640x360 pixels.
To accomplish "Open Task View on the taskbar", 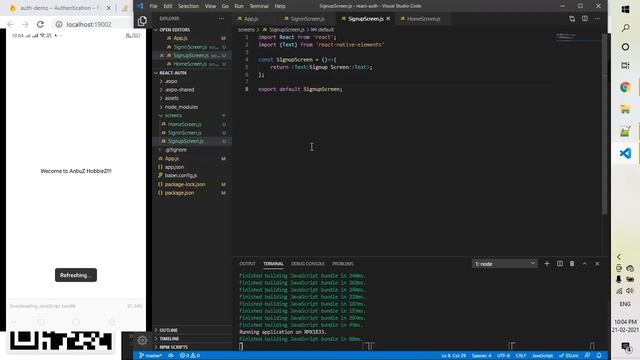I will click(625, 65).
